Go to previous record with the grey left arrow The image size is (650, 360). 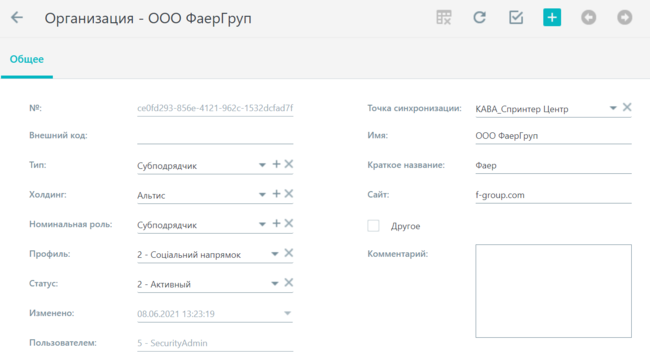pos(588,17)
